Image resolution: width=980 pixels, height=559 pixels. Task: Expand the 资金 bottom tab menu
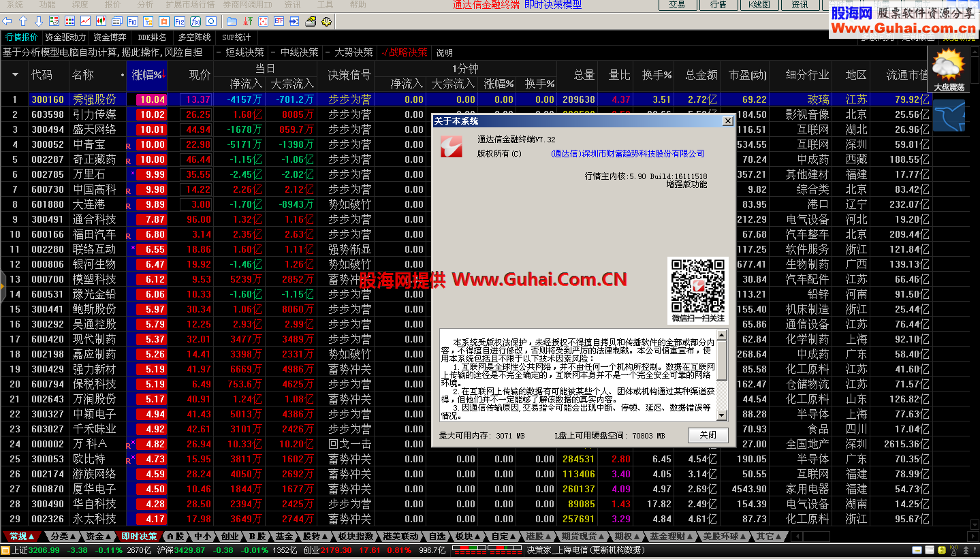100,537
